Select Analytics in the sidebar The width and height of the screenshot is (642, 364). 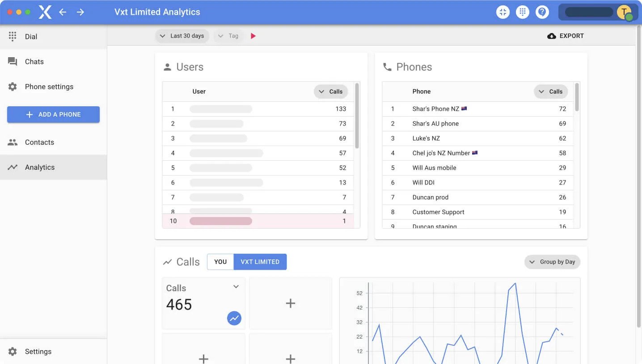(x=53, y=167)
